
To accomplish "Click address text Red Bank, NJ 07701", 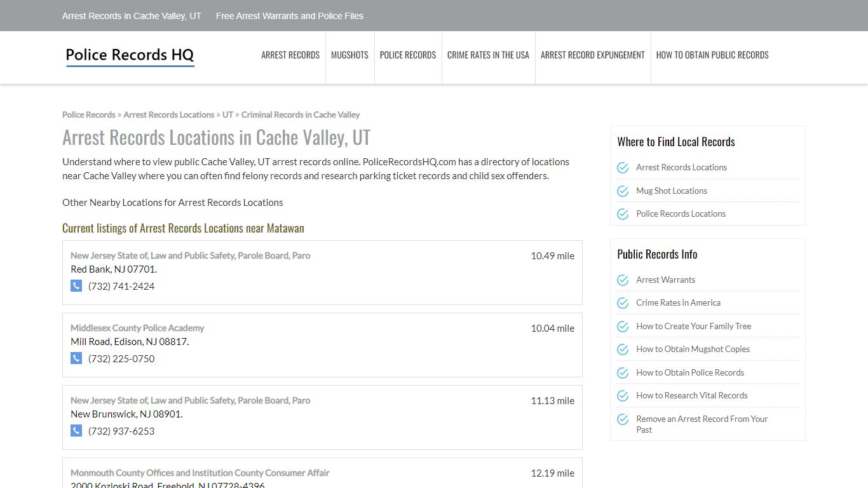I will coord(114,269).
